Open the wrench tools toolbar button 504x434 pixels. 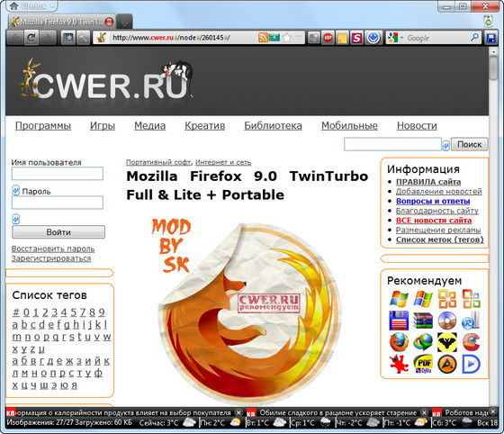tap(83, 38)
